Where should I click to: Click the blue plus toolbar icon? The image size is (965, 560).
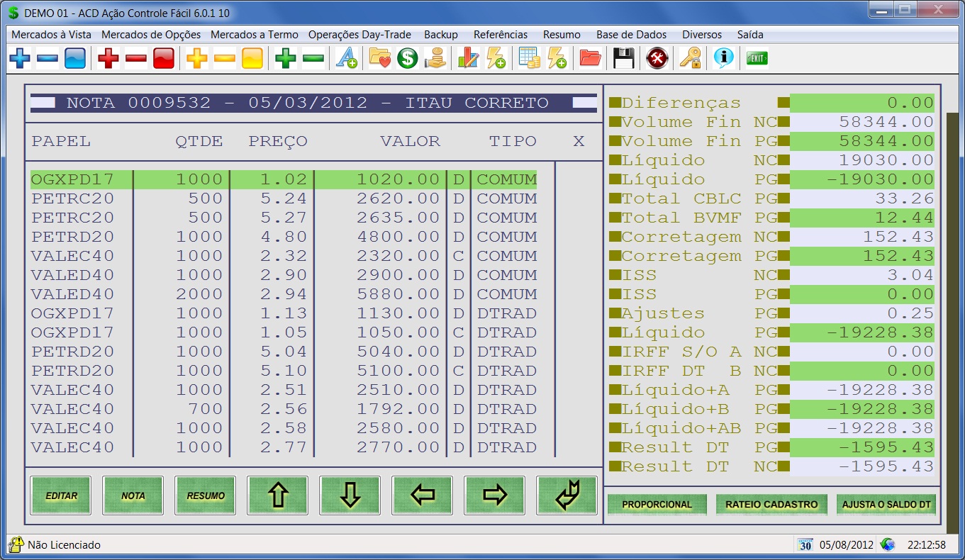tap(20, 59)
